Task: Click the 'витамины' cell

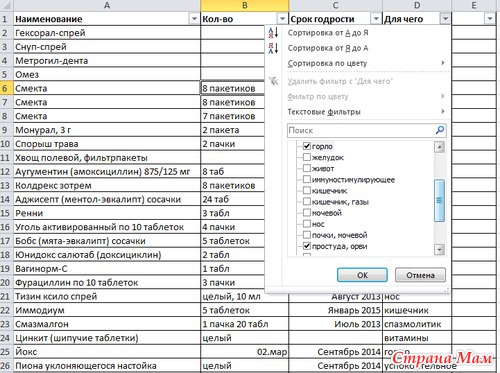Action: point(417,338)
